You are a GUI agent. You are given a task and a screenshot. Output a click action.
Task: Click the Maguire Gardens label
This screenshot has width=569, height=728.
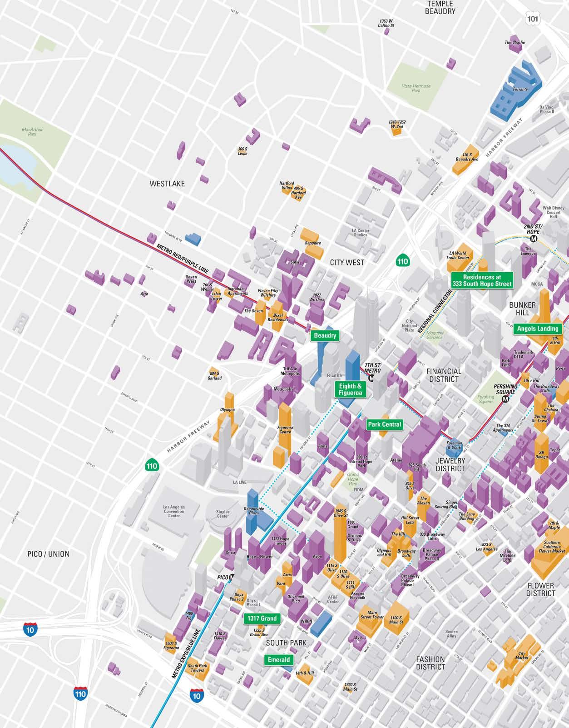pos(435,334)
